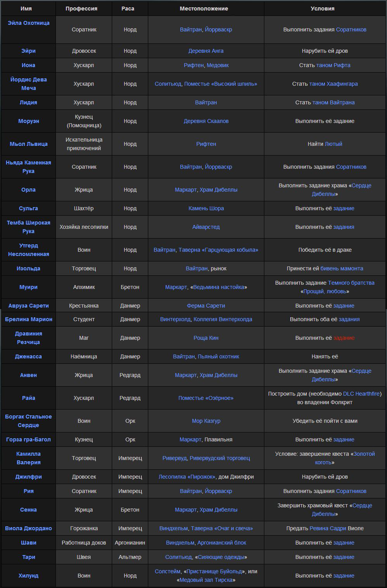Open the Мор Казгур location link
Image resolution: width=387 pixels, height=588 pixels.
tap(206, 421)
